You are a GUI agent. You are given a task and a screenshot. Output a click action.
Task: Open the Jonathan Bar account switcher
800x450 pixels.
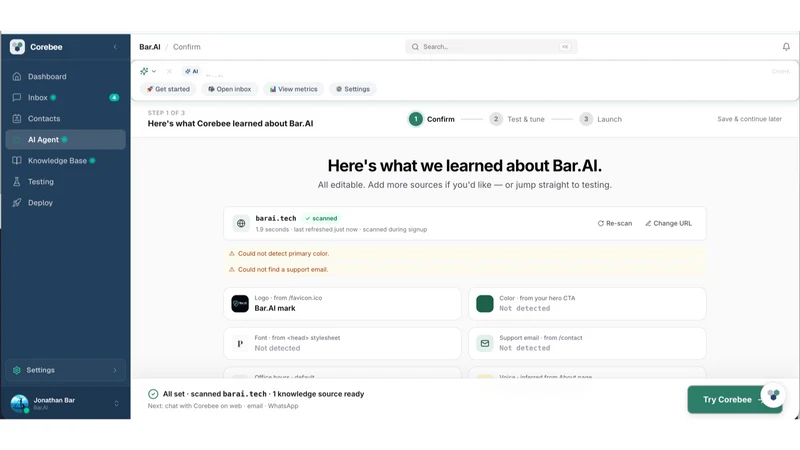pos(65,403)
